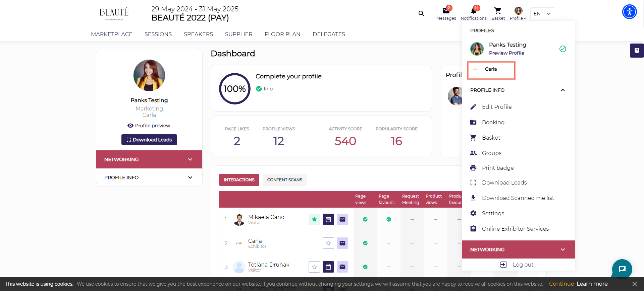Click Carla exhibitor name in table
The height and width of the screenshot is (291, 644).
pos(255,241)
